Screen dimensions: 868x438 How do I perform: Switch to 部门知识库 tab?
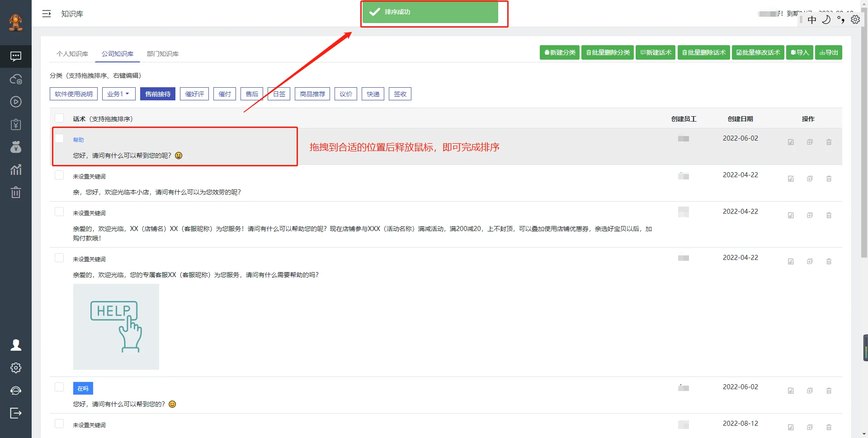coord(163,54)
